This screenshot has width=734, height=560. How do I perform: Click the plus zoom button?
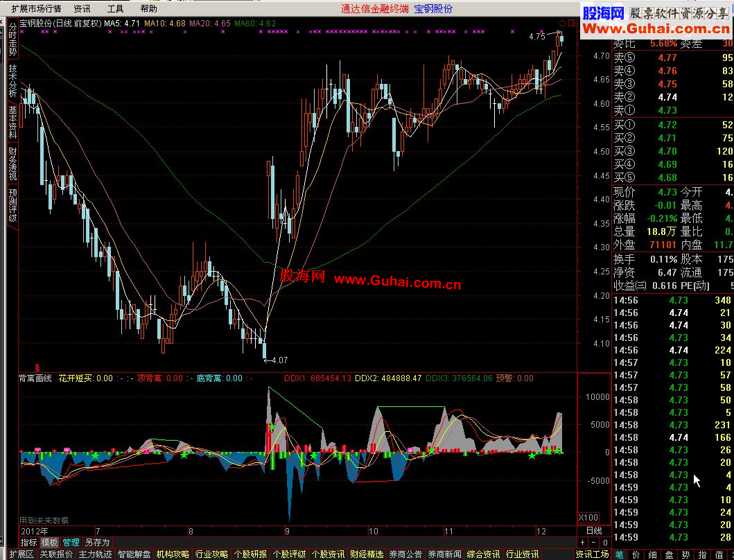coord(583,543)
